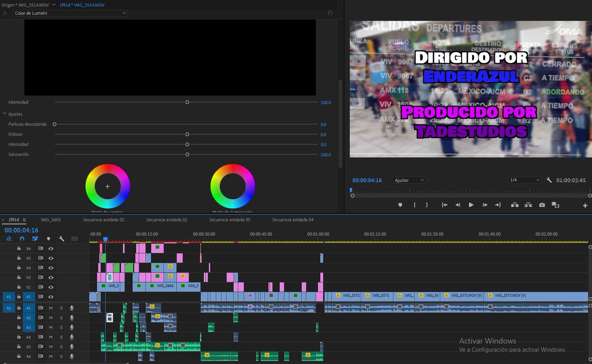Hide video track V3 with eye icon
Viewport: 592px width, 364px height.
(x=50, y=277)
